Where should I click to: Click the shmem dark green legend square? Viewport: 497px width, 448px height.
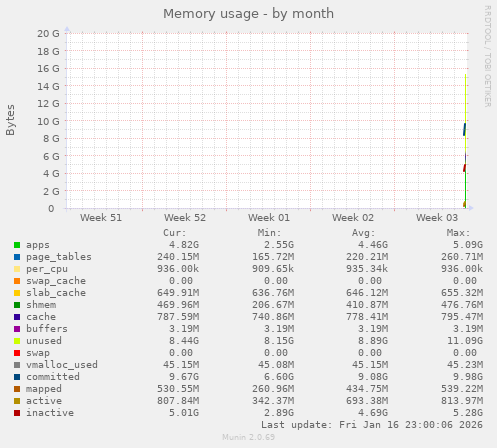click(17, 305)
